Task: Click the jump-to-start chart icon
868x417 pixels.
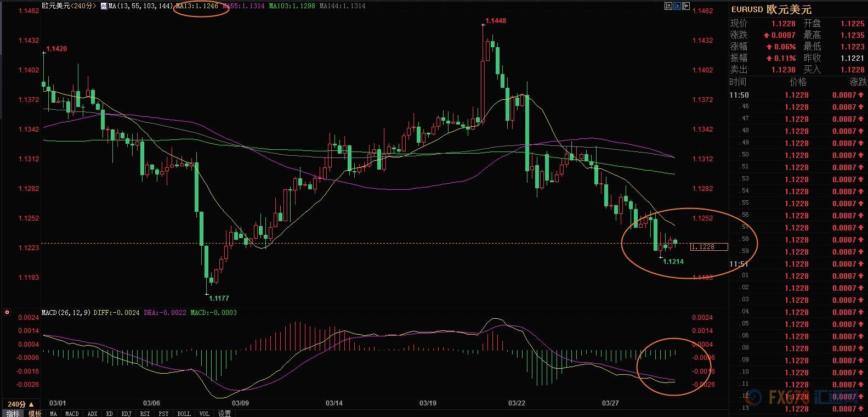Action: 668,6
